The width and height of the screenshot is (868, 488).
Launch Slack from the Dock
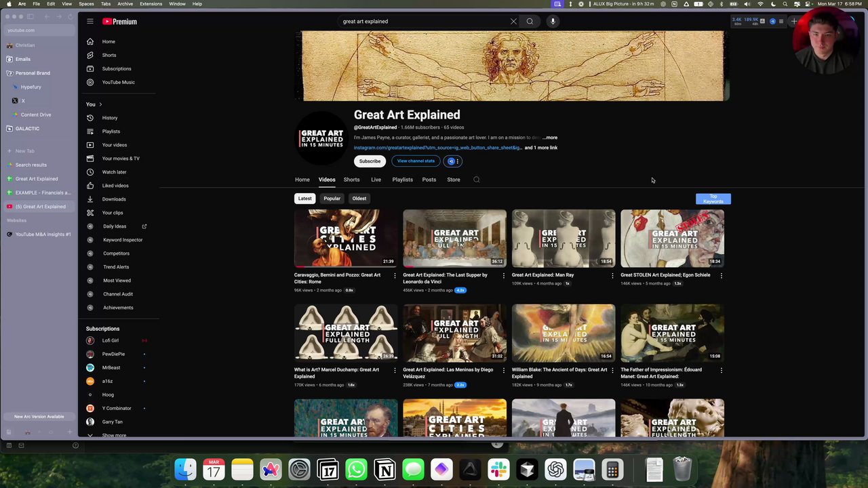498,470
